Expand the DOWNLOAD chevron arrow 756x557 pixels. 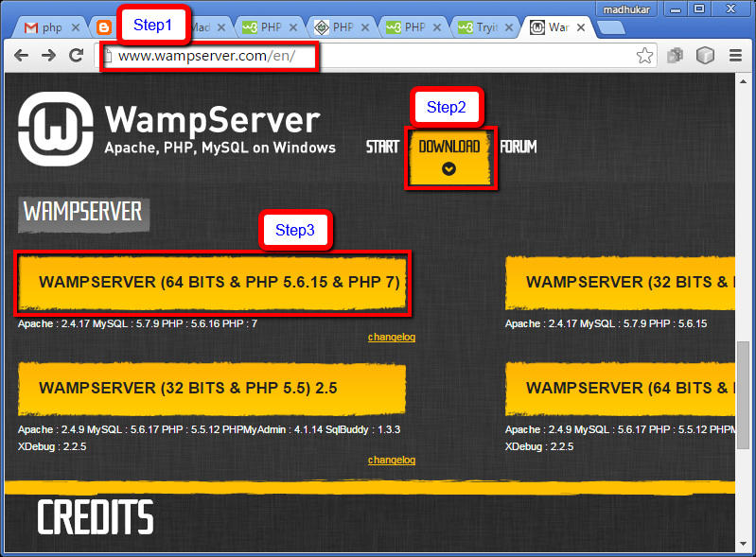click(448, 168)
